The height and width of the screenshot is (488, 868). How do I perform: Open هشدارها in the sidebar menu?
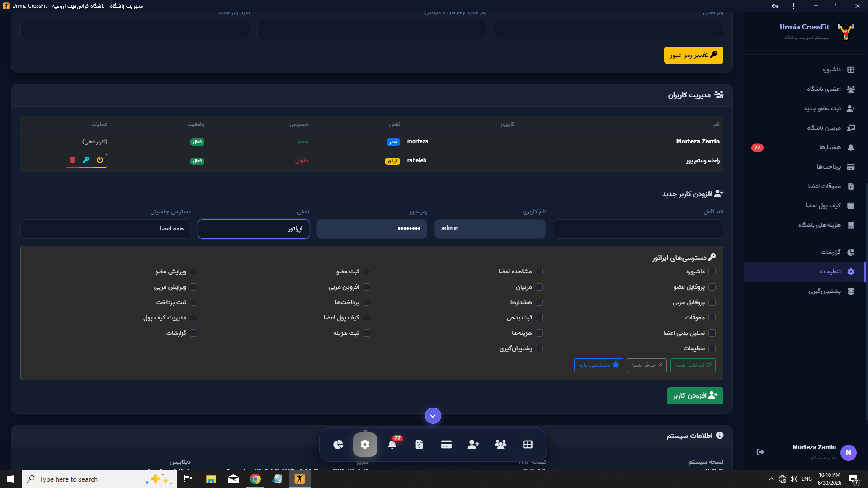[x=805, y=147]
